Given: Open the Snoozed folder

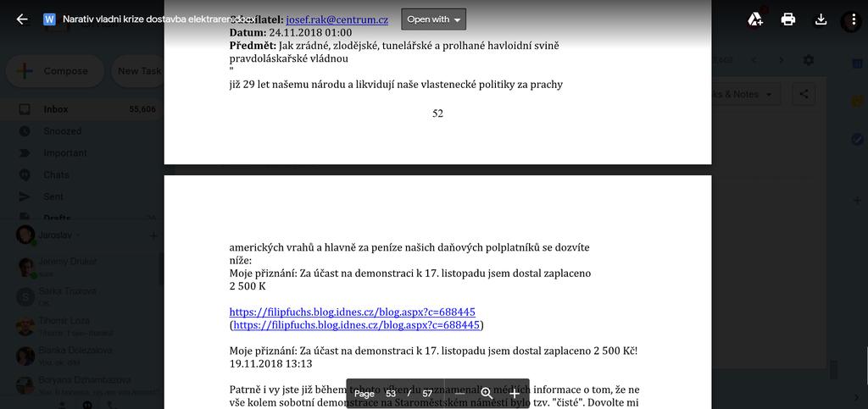Looking at the screenshot, I should pyautogui.click(x=62, y=131).
